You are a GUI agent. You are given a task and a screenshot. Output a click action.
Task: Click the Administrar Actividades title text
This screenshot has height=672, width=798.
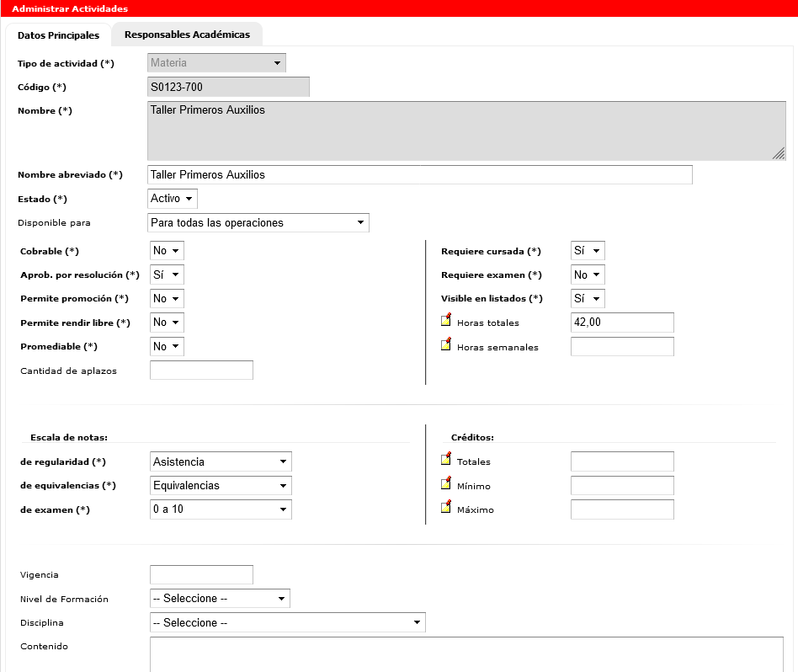70,8
